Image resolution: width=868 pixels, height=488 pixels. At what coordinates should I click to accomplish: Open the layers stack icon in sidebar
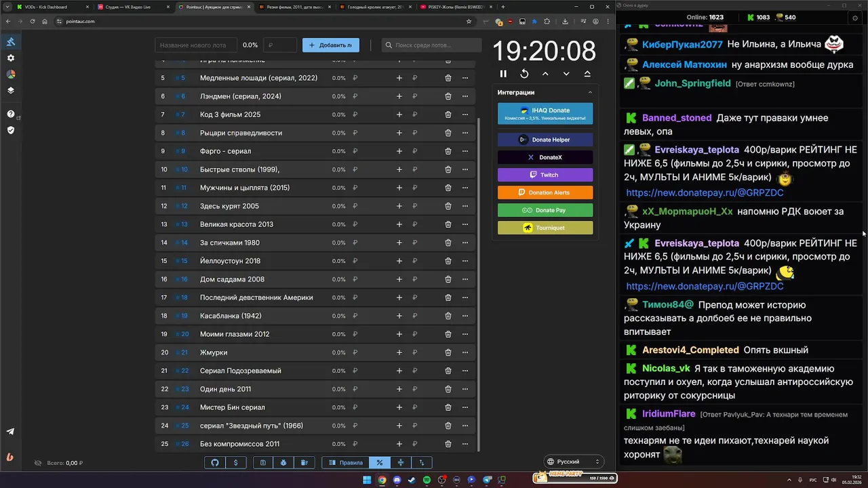point(11,90)
